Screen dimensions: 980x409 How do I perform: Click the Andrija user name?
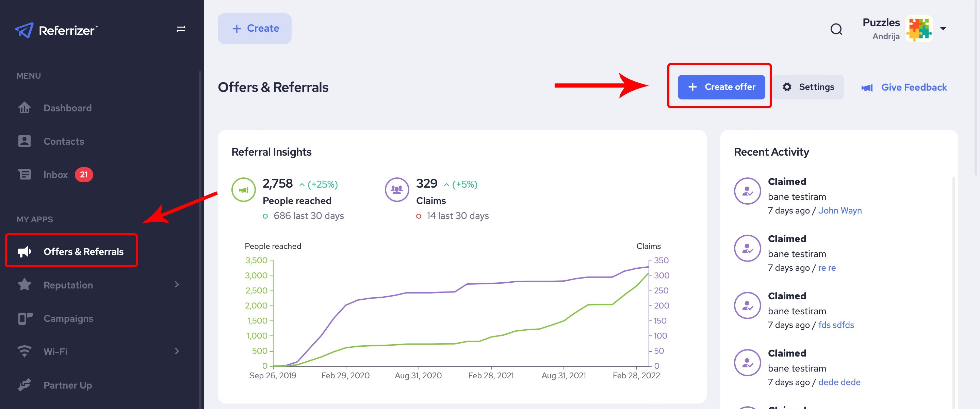[886, 36]
